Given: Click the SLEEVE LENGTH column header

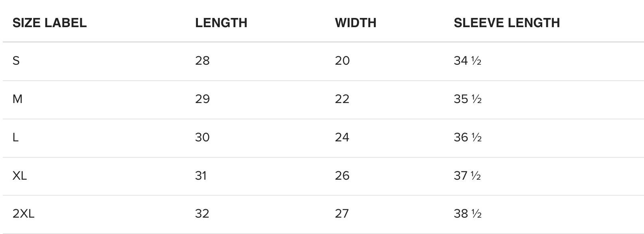Looking at the screenshot, I should [x=507, y=23].
